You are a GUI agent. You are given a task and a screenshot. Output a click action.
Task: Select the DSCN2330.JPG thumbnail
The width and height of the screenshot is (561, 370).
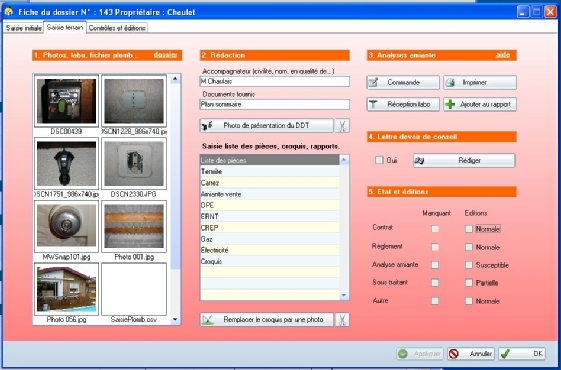(x=134, y=164)
